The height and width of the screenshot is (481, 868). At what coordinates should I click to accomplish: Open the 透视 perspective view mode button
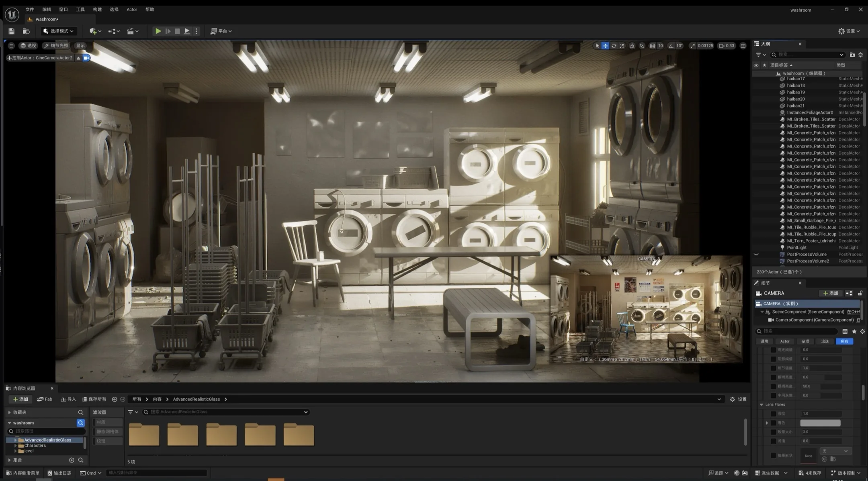(28, 46)
